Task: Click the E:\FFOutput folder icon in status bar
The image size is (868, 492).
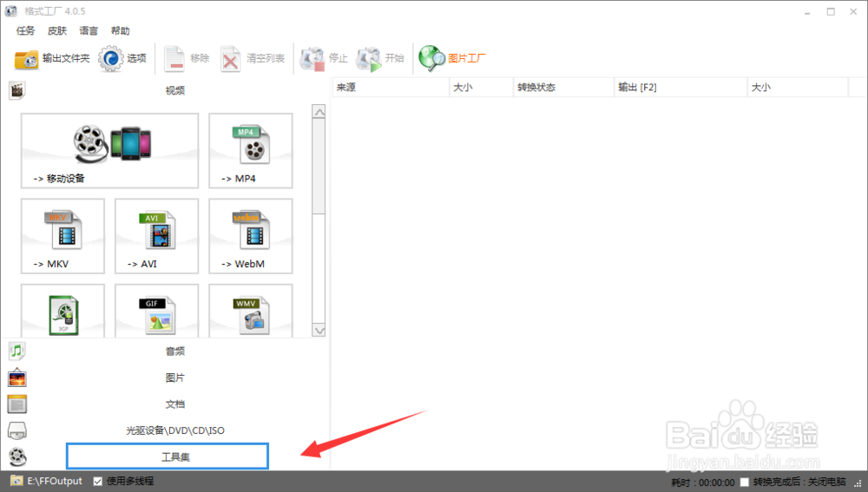Action: click(x=16, y=481)
